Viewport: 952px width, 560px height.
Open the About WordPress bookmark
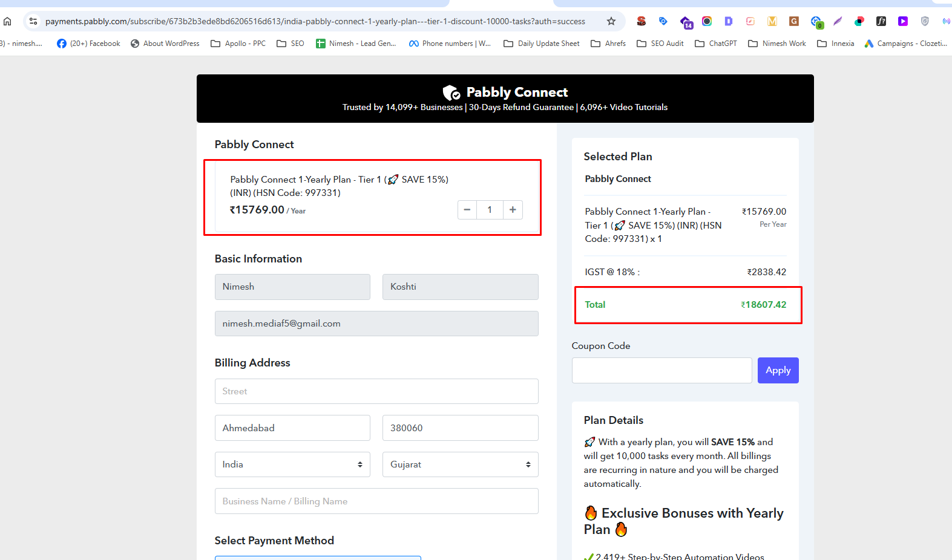[165, 44]
